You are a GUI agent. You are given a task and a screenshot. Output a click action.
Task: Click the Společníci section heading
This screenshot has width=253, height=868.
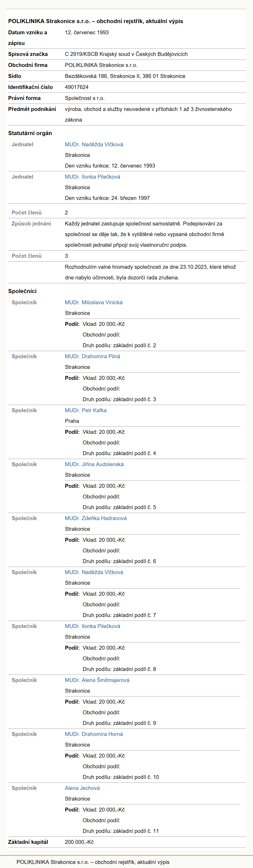(22, 291)
